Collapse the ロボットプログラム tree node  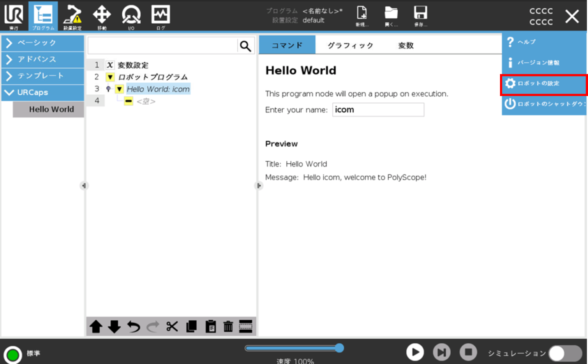point(110,77)
